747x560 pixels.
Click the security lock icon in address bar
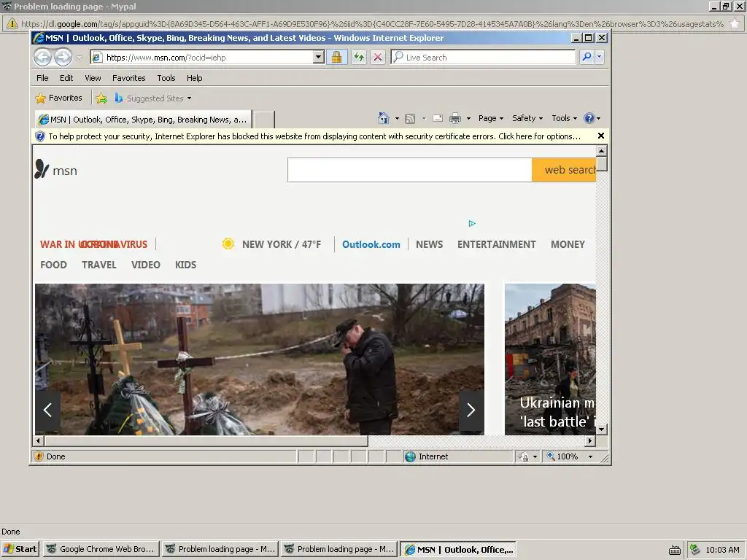click(336, 57)
